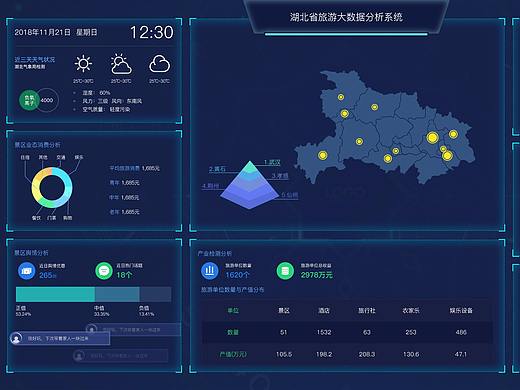Click the 农家乐 column header
The height and width of the screenshot is (390, 520).
(x=411, y=311)
